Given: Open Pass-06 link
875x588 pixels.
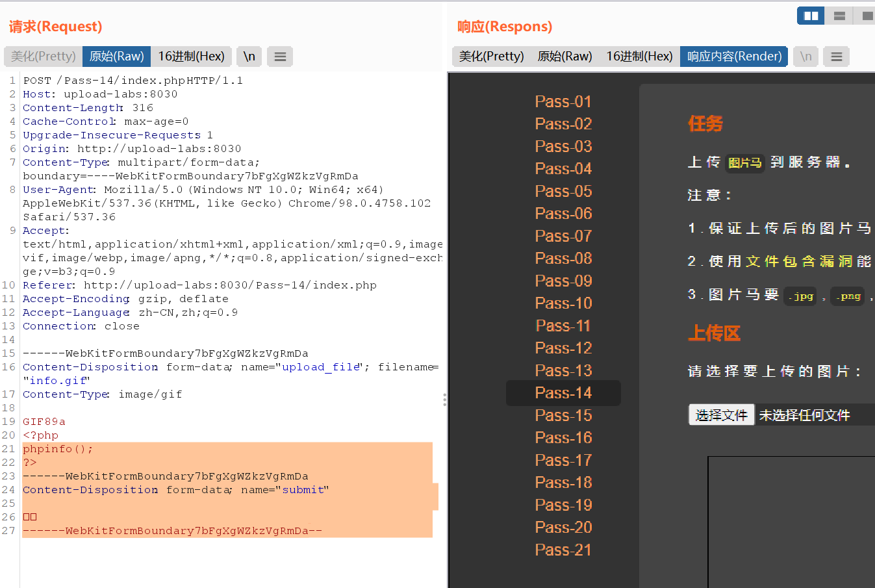Looking at the screenshot, I should pos(563,213).
